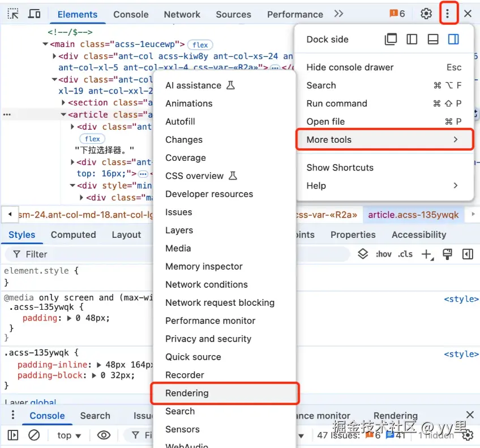Open Rendering tab in drawer

(396, 416)
